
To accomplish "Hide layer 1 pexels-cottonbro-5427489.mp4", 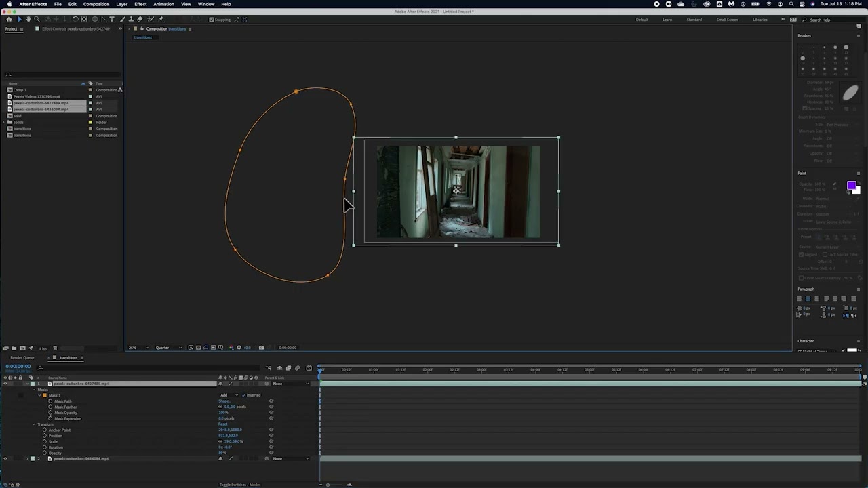I will coord(5,384).
